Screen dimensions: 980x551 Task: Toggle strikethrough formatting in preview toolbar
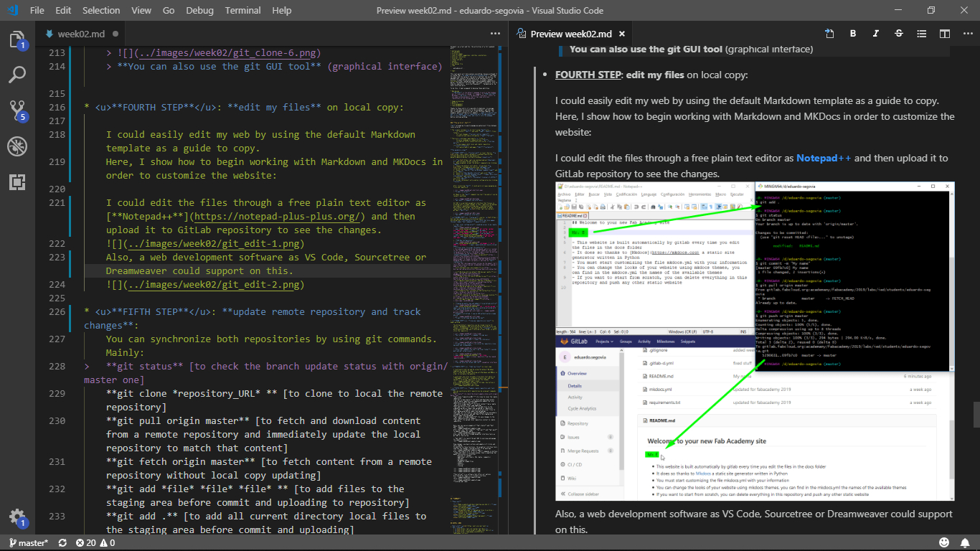pyautogui.click(x=899, y=34)
